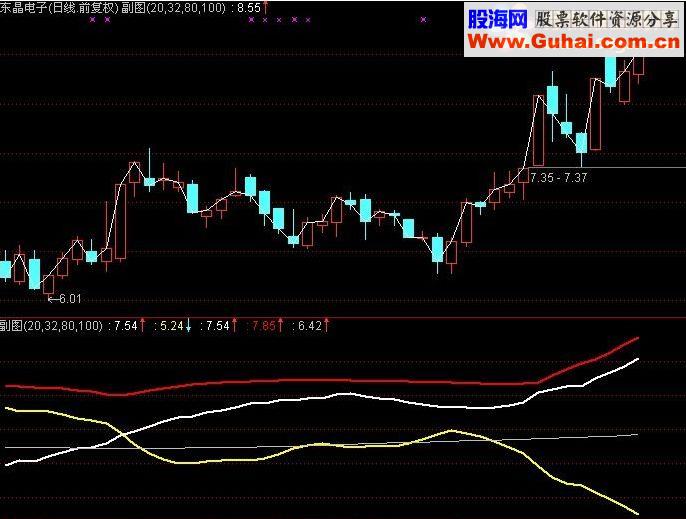Viewport: 686px width, 519px height.
Task: Open sub-chart header 副图(20,32,80,100) above indicator lines
Action: pos(51,326)
